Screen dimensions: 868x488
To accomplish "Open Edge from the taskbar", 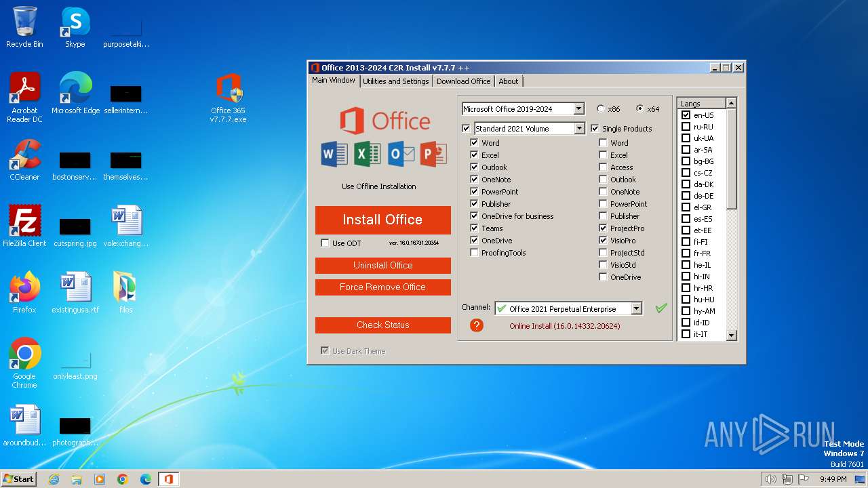I will (x=146, y=479).
